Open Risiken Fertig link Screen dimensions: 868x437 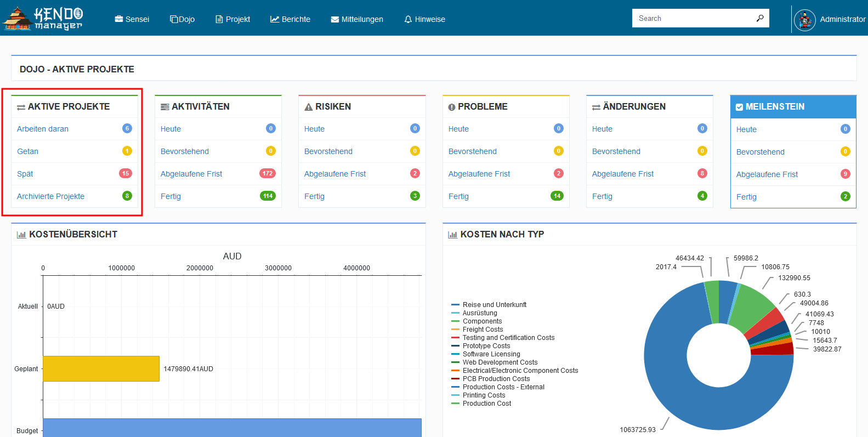[x=314, y=196]
